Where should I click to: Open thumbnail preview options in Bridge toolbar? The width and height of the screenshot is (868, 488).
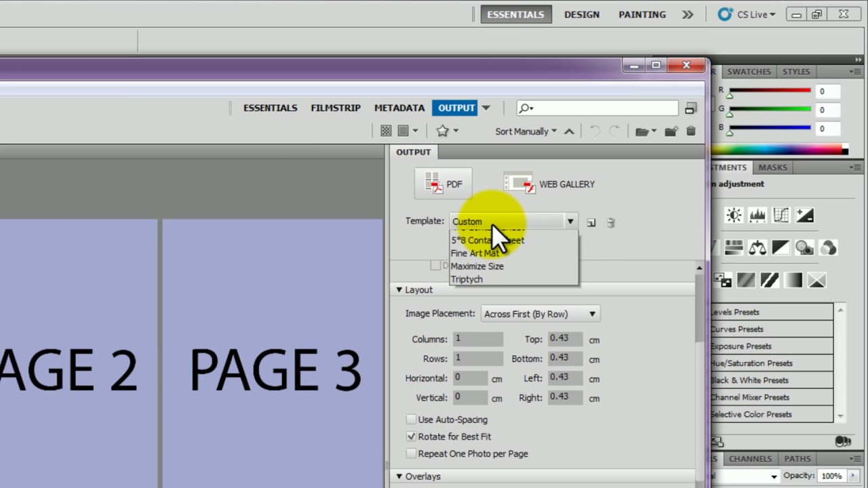click(x=407, y=131)
